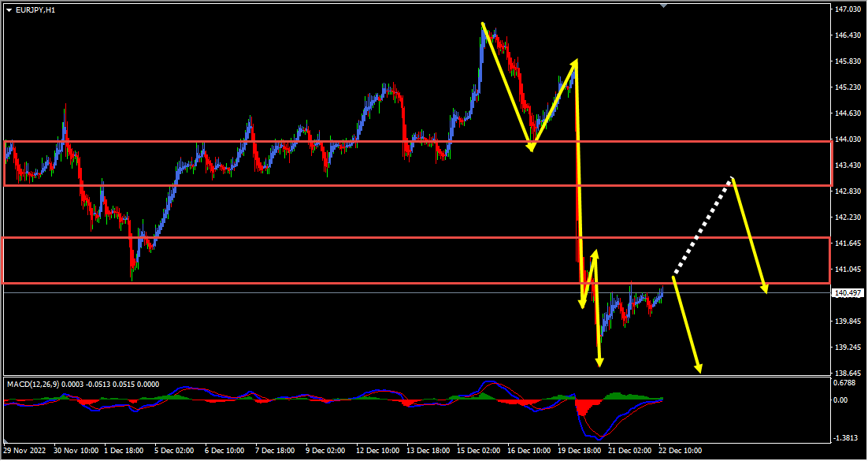Click the 29 Nov 2022 date label
This screenshot has height=461, width=868.
coord(25,451)
